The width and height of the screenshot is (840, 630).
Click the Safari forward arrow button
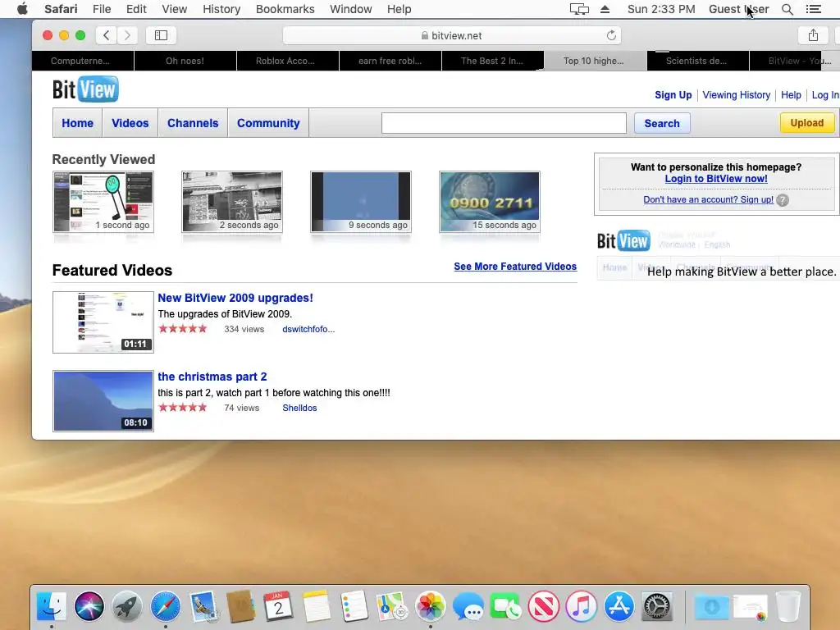tap(127, 35)
